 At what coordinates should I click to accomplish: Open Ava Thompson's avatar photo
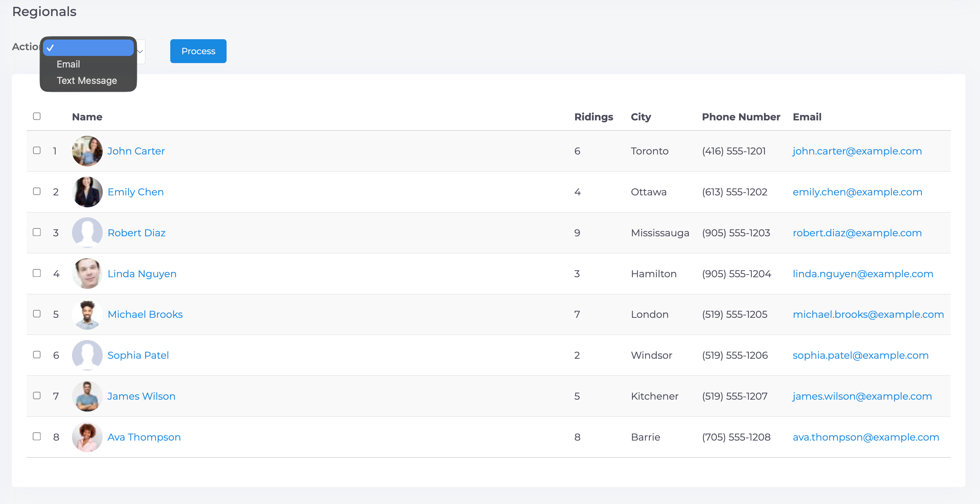87,437
